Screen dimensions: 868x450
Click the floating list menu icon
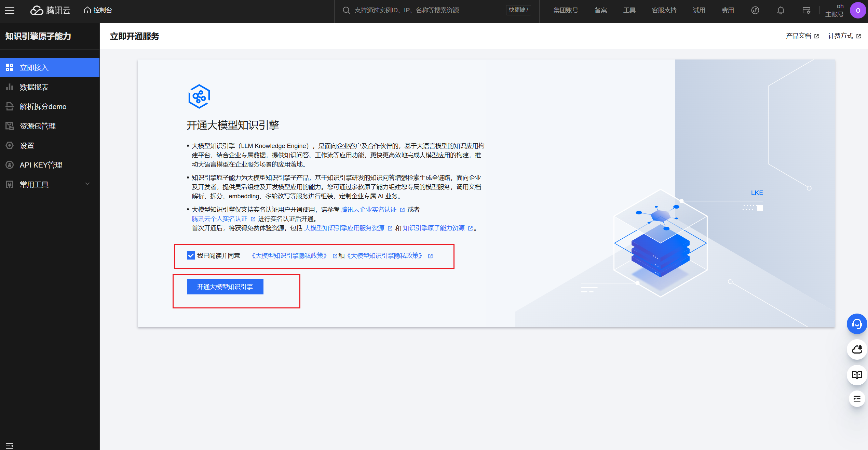(857, 399)
